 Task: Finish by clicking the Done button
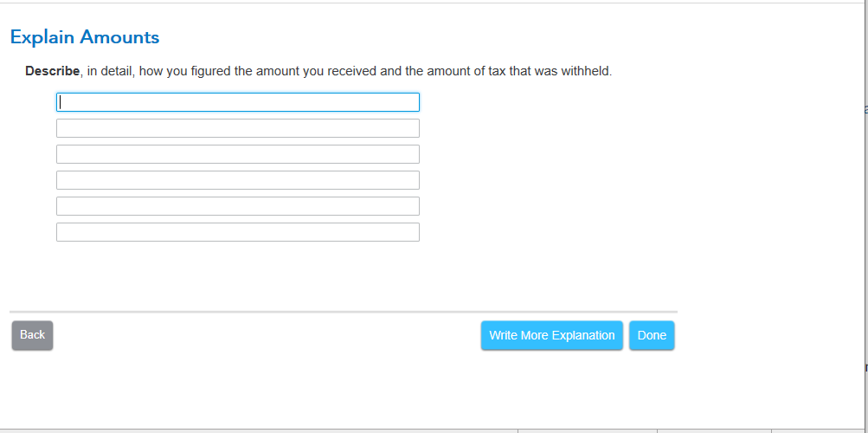tap(653, 335)
